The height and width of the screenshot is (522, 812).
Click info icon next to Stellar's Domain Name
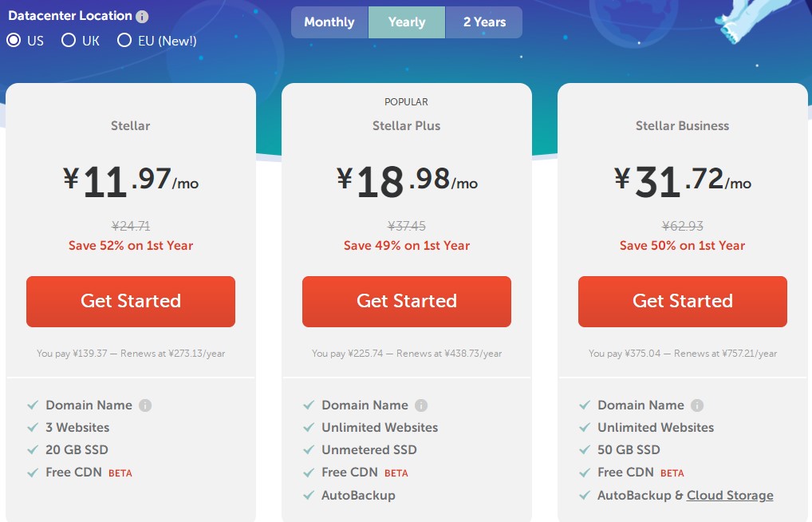tap(145, 405)
